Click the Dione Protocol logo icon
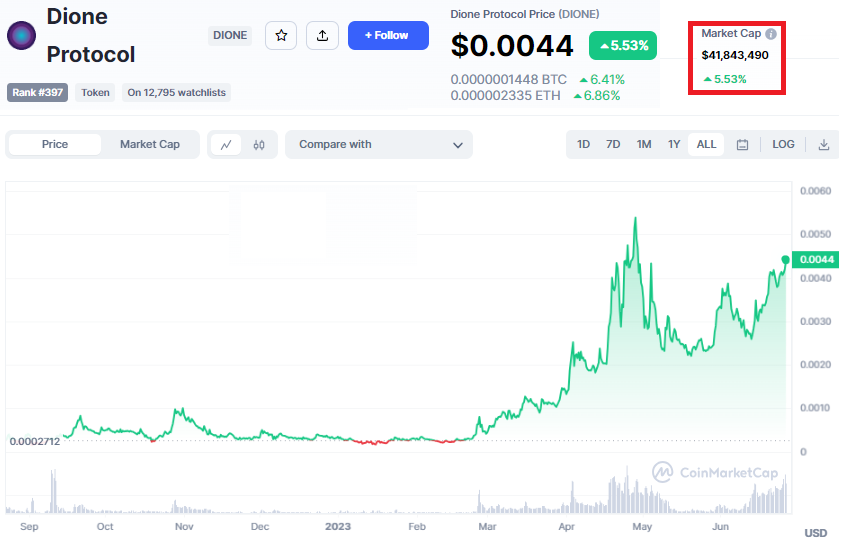This screenshot has width=846, height=547. (x=22, y=36)
